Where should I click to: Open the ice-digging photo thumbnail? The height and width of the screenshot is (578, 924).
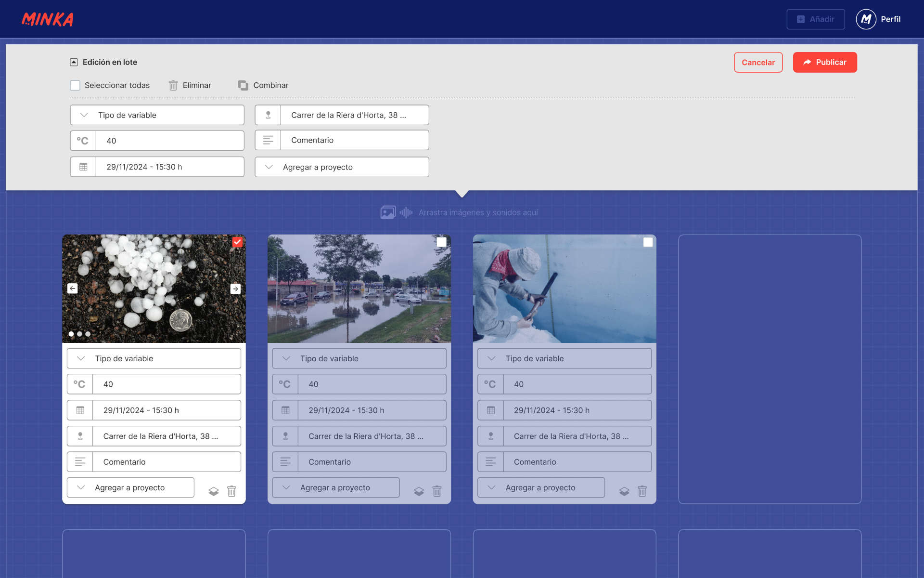pos(565,289)
